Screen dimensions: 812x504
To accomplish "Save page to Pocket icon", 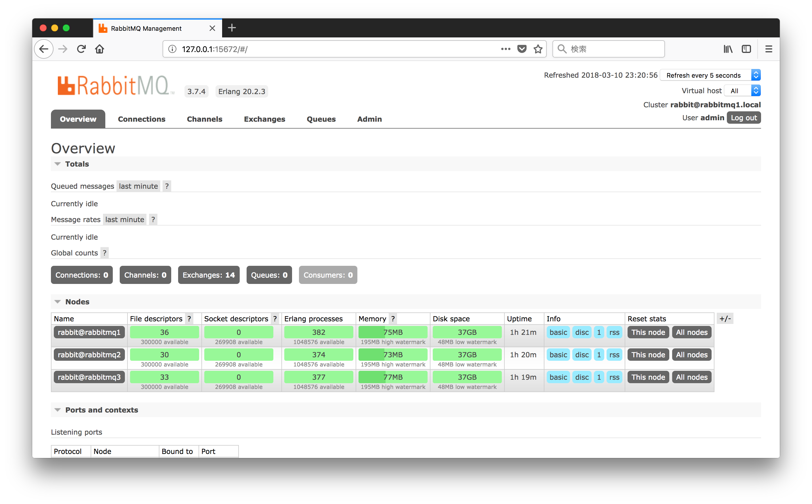I will tap(522, 49).
